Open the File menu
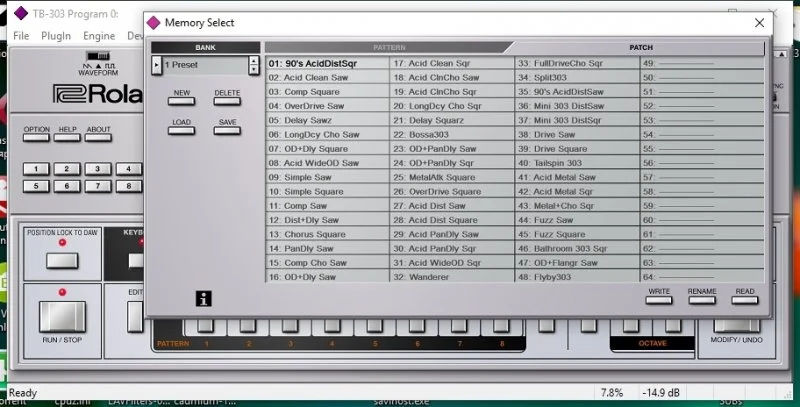 coord(21,36)
